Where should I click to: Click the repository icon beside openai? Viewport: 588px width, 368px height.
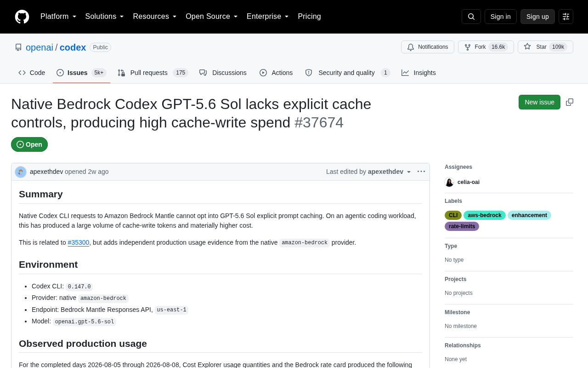(x=18, y=47)
